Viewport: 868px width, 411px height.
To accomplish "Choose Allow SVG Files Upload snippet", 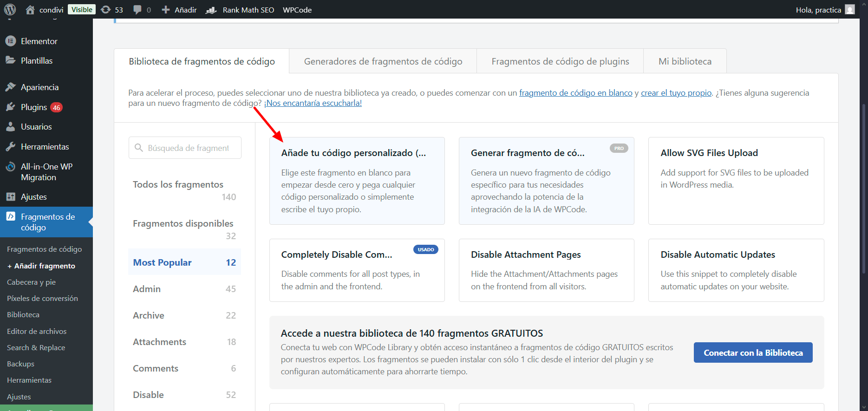I will click(x=736, y=181).
